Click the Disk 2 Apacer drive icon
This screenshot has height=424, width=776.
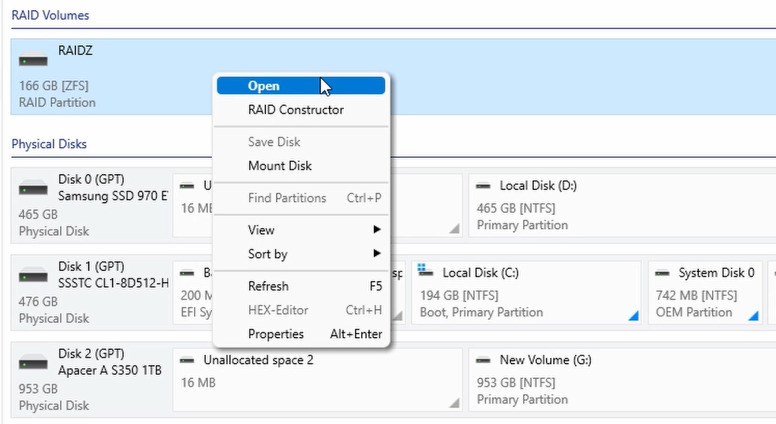33,363
